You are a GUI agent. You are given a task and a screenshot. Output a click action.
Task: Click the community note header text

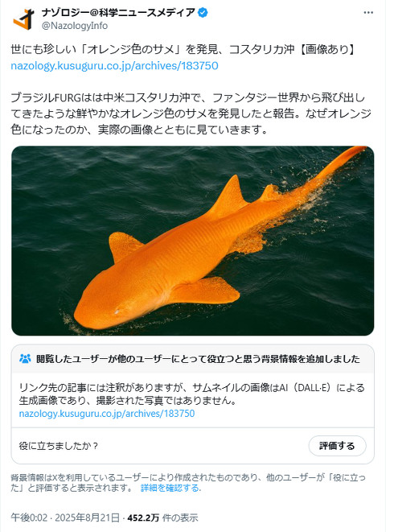click(198, 359)
